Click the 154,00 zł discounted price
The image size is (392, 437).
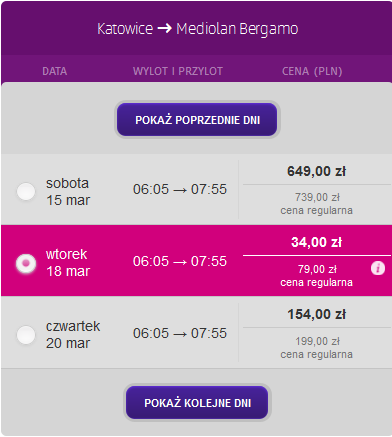click(316, 314)
